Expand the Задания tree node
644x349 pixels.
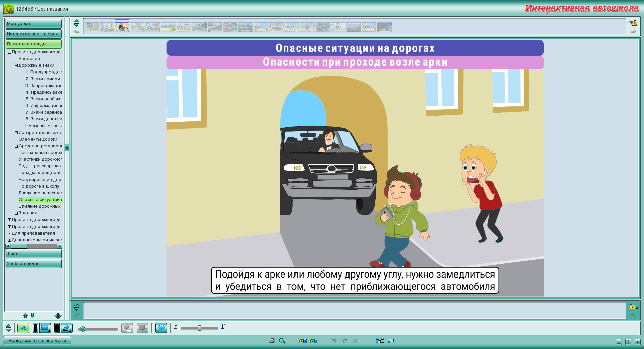click(x=16, y=213)
